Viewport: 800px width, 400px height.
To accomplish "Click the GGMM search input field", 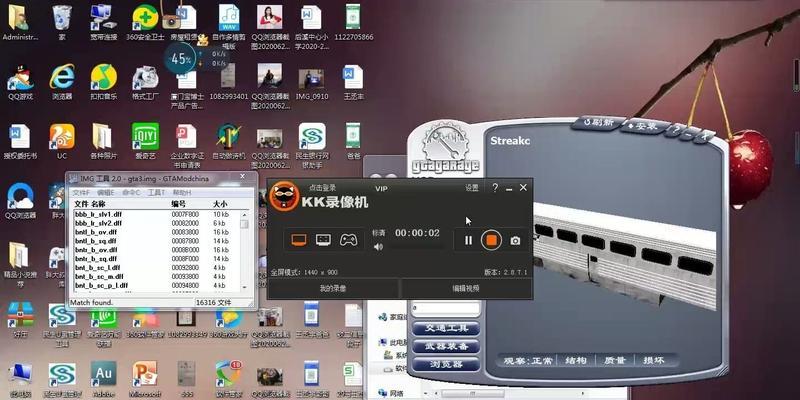I will point(446,308).
